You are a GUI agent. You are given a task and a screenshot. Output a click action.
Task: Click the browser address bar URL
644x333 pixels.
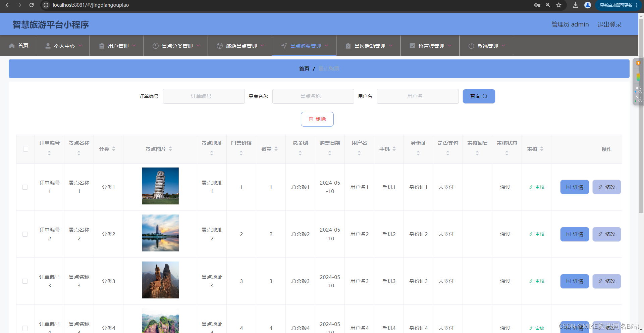click(x=91, y=5)
